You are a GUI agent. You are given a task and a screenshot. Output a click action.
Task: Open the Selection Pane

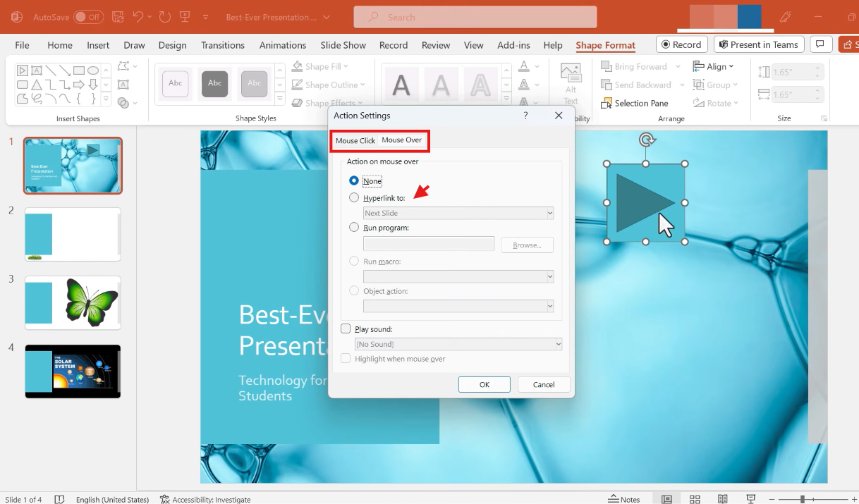click(635, 103)
